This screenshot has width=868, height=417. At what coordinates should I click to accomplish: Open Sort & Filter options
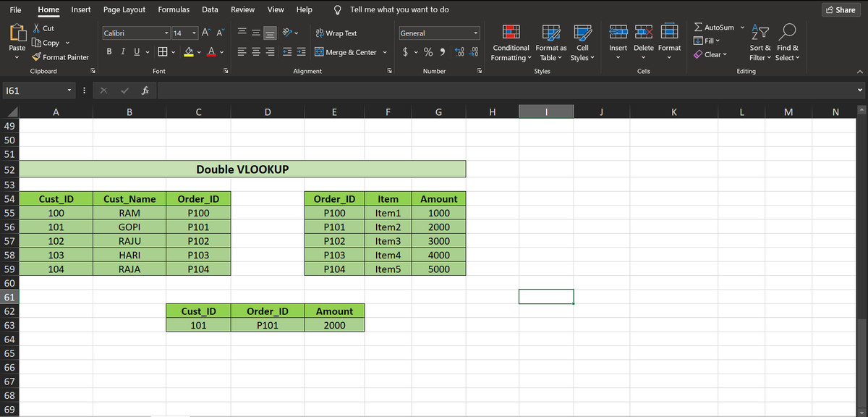[759, 42]
